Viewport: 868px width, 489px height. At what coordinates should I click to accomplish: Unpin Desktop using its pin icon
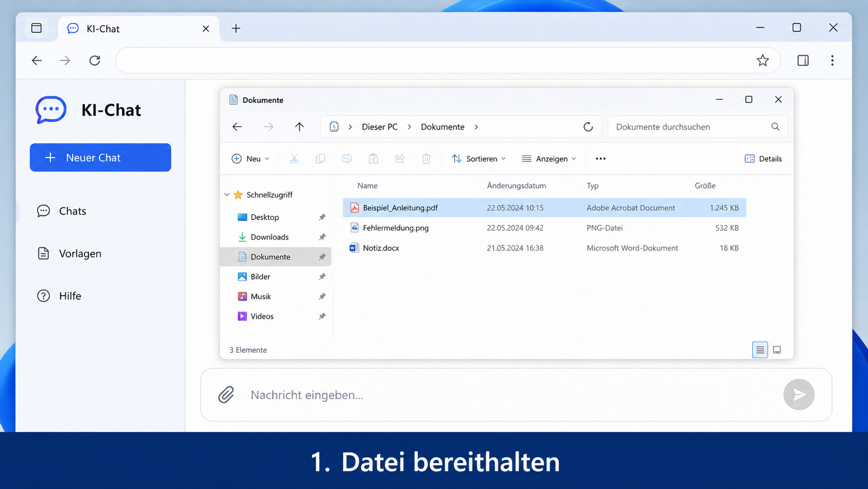click(x=322, y=217)
